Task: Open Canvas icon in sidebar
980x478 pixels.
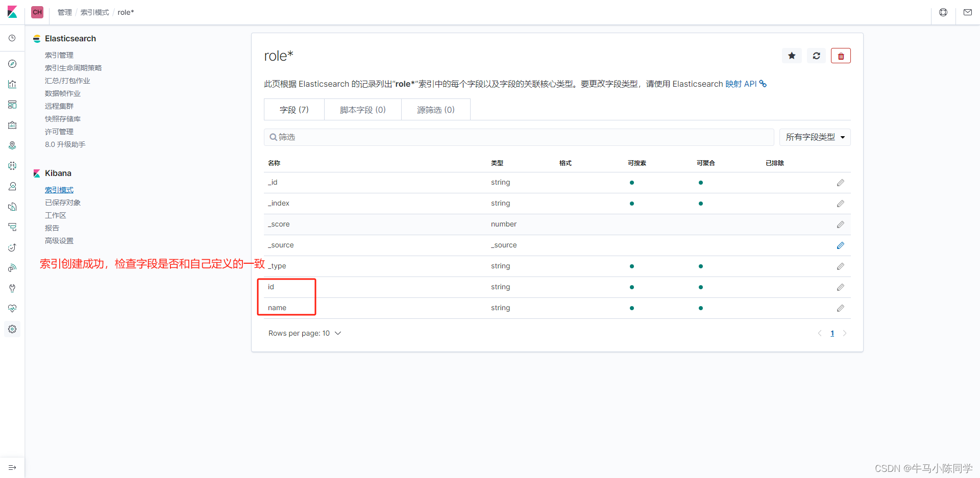Action: coord(12,125)
